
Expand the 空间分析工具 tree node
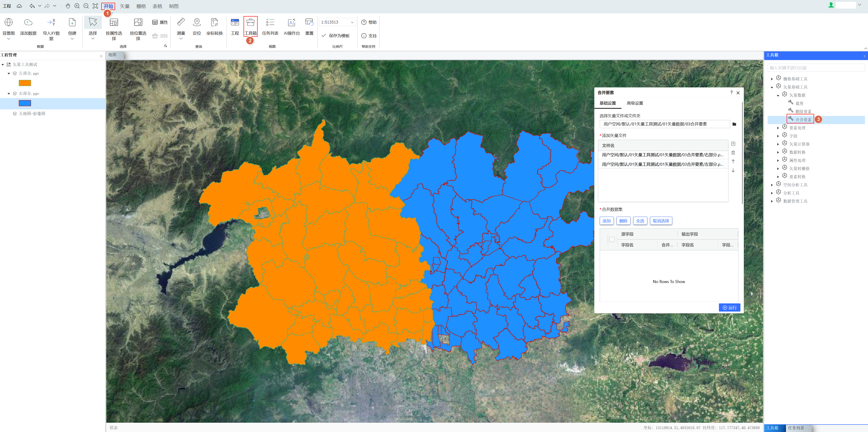coord(772,185)
